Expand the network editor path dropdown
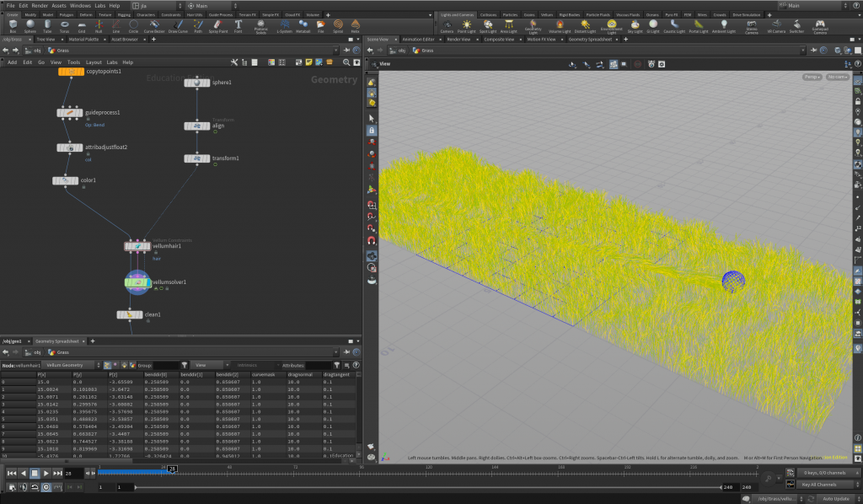 click(x=335, y=50)
